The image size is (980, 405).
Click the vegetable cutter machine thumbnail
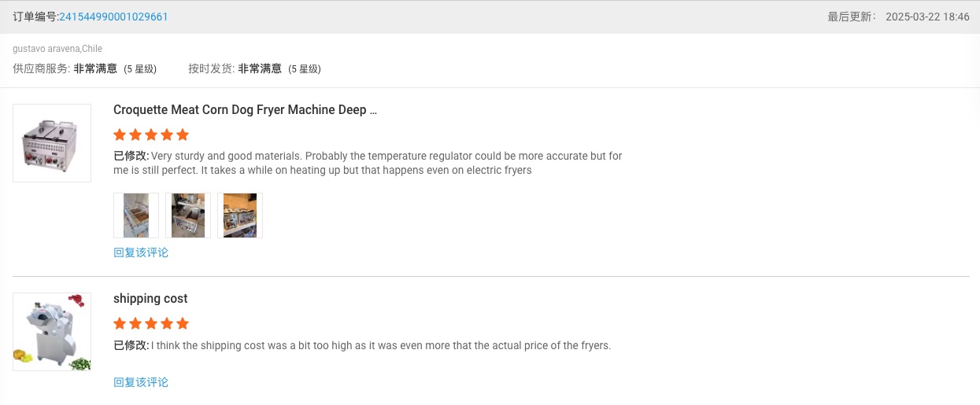coord(52,332)
